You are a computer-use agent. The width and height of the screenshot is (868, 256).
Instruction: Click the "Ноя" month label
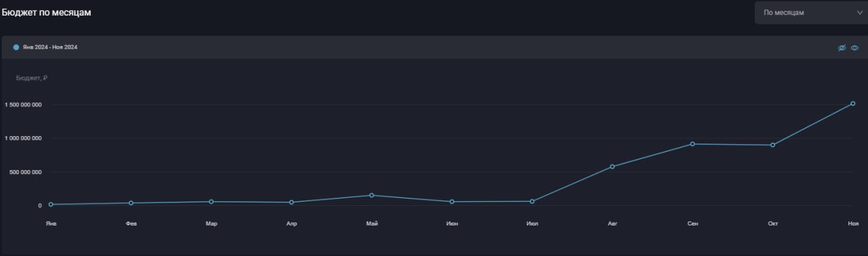pyautogui.click(x=853, y=223)
